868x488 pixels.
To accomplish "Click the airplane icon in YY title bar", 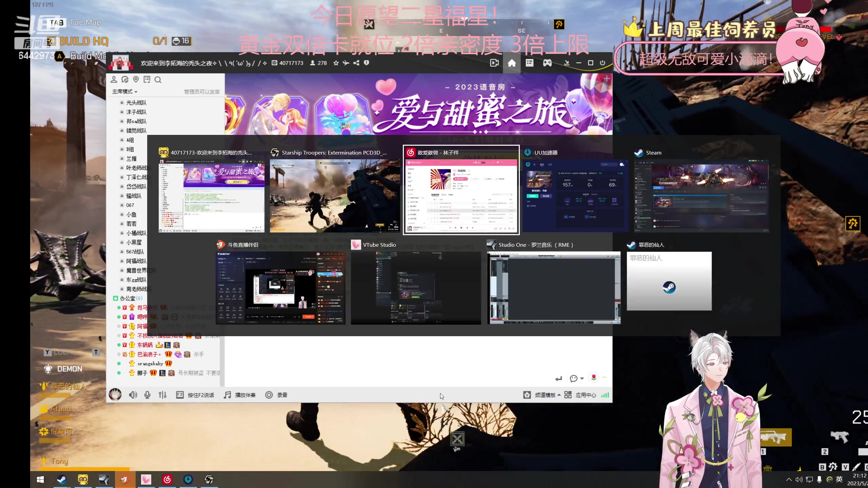I will pyautogui.click(x=346, y=63).
